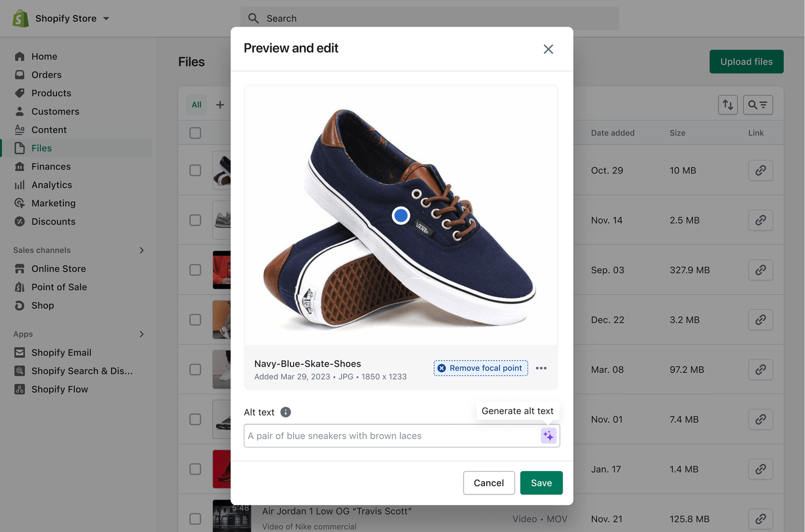Click the Save button

(x=541, y=483)
